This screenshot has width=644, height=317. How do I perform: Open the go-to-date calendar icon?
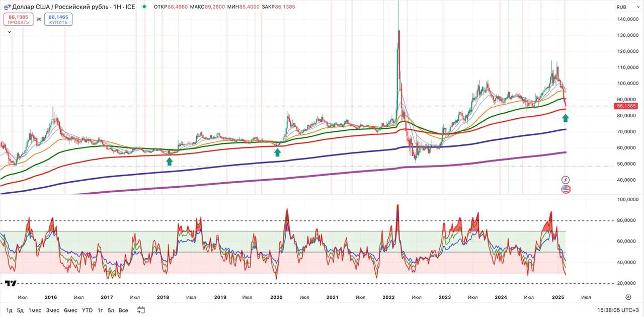(x=141, y=310)
